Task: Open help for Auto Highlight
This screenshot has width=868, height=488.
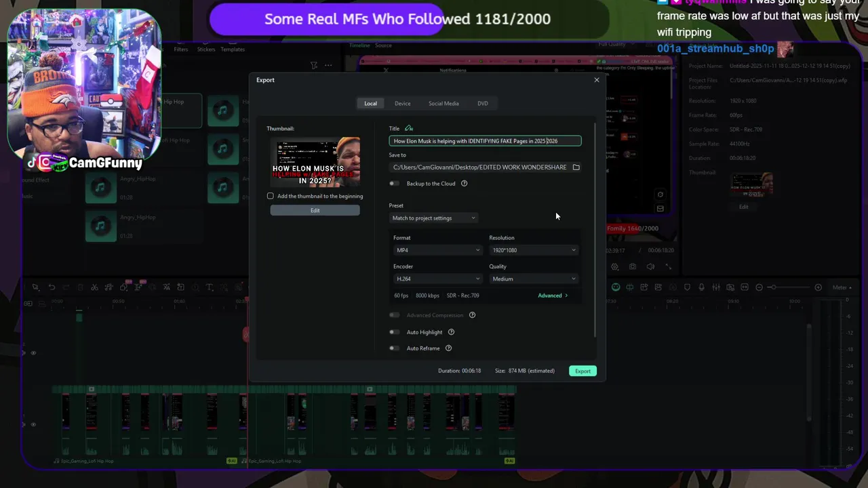Action: tap(452, 332)
